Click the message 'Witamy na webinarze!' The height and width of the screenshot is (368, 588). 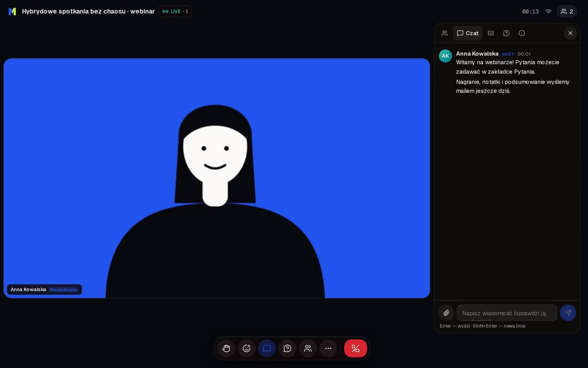[x=508, y=67]
